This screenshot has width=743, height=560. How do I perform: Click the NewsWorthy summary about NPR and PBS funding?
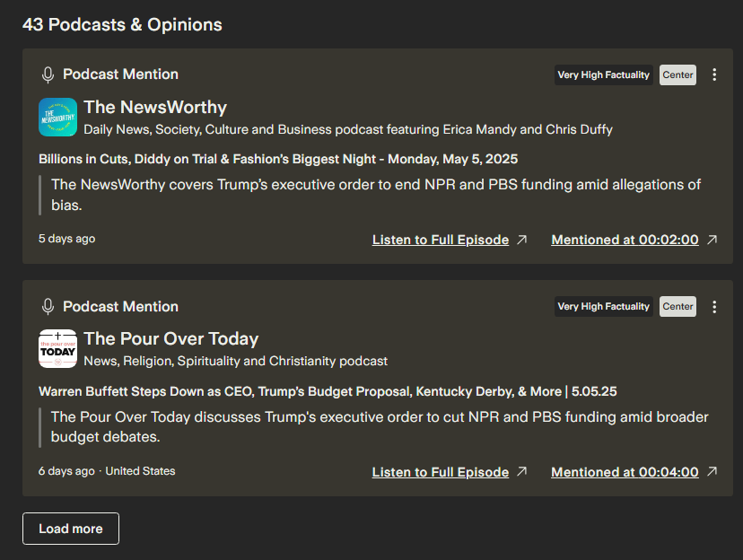[x=376, y=195]
